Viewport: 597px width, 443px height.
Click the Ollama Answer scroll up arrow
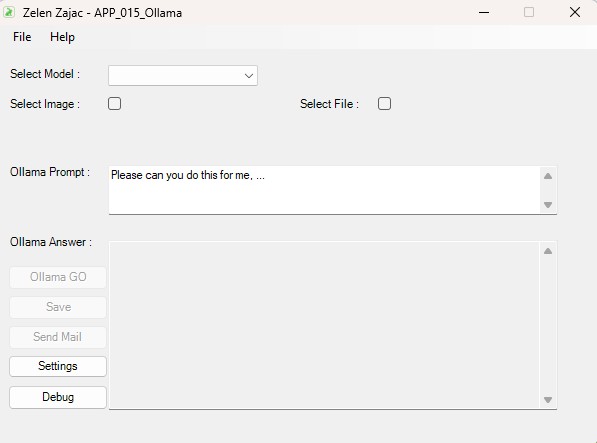pyautogui.click(x=548, y=251)
